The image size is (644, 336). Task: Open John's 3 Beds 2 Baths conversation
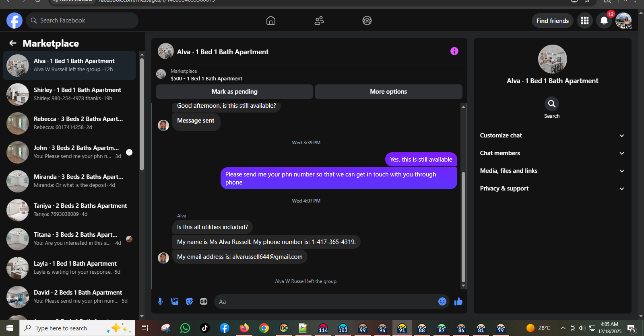(69, 152)
